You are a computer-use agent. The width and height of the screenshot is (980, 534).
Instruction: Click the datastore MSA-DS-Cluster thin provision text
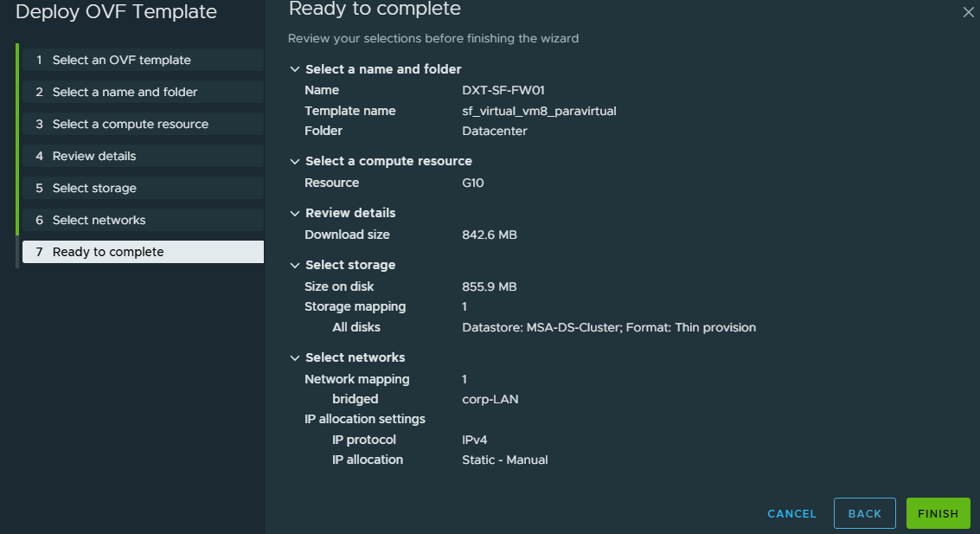click(609, 327)
